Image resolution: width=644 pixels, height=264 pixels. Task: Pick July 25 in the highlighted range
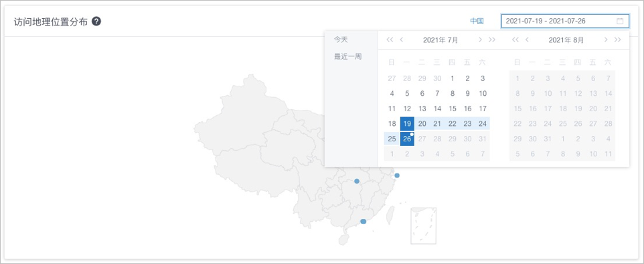(392, 139)
